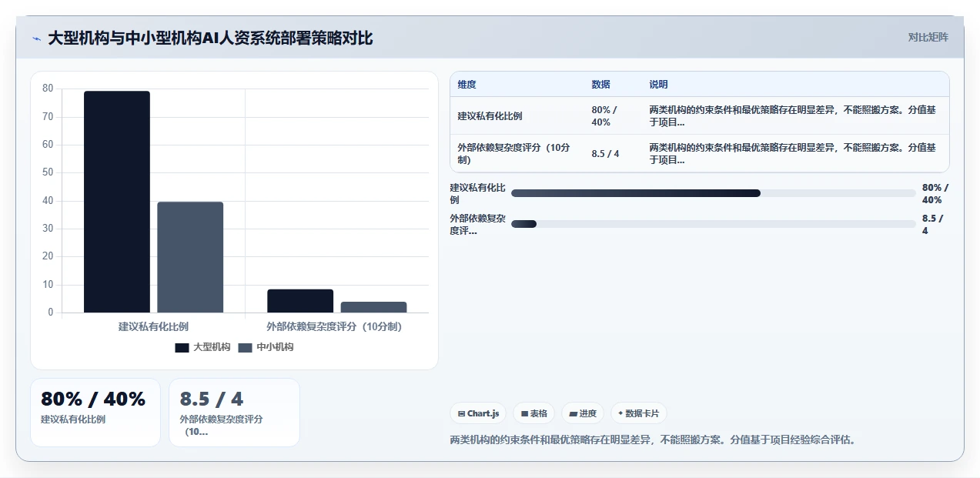Click the 大型机构 bar for 外部依赖复杂度评分
Image resolution: width=980 pixels, height=478 pixels.
tap(300, 301)
